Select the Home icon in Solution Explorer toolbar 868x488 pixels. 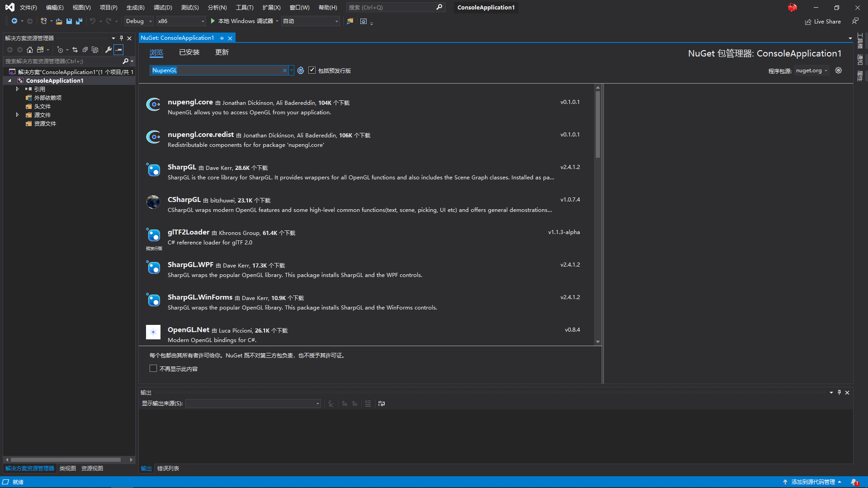(x=30, y=50)
